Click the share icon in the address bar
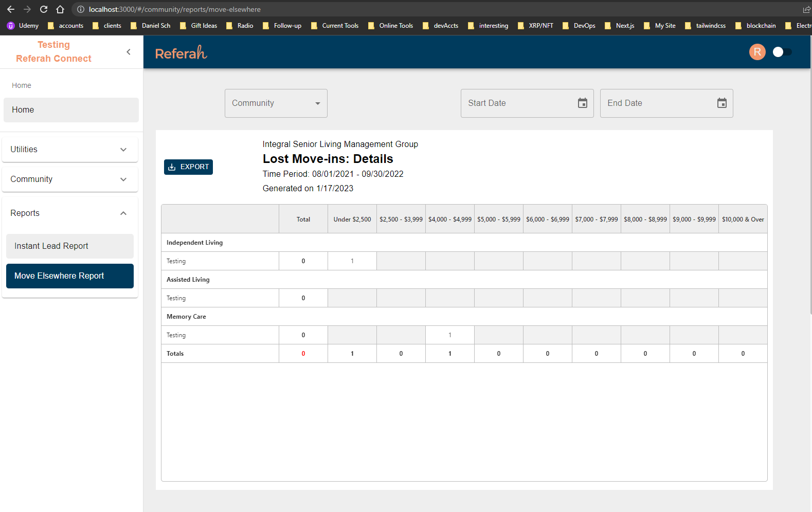 click(806, 9)
